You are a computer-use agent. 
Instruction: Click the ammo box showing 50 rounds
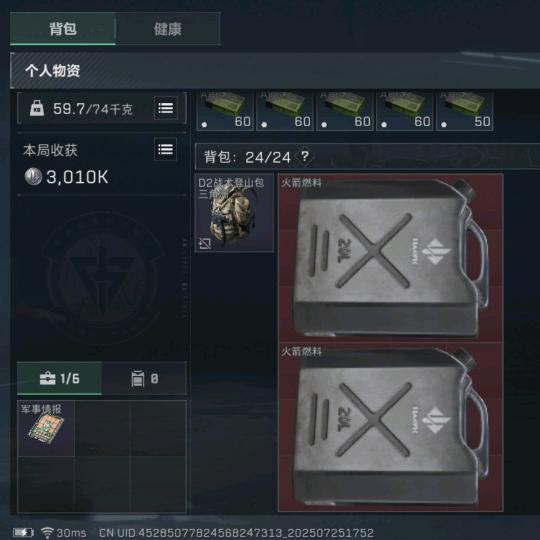(x=465, y=111)
